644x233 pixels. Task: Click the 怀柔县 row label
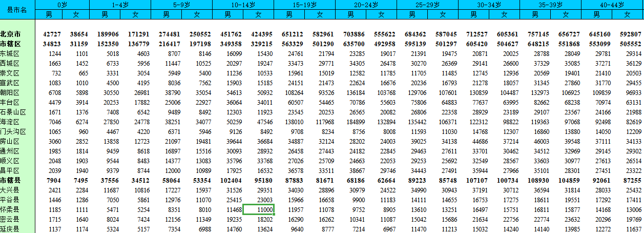click(x=10, y=210)
